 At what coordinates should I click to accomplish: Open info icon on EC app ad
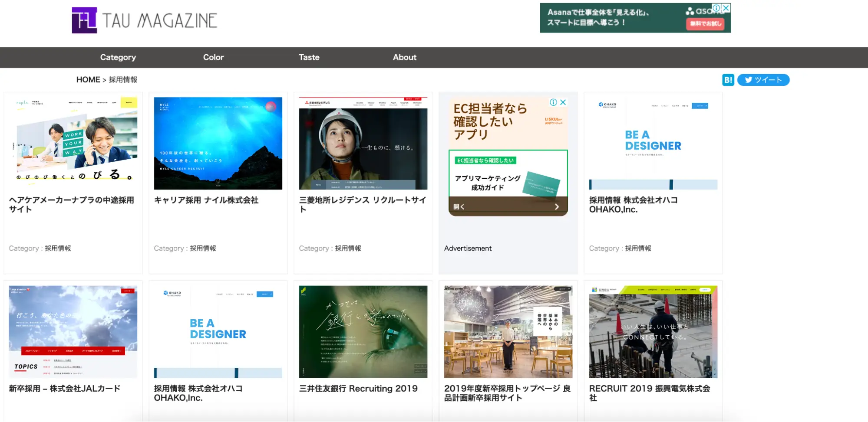pyautogui.click(x=553, y=102)
